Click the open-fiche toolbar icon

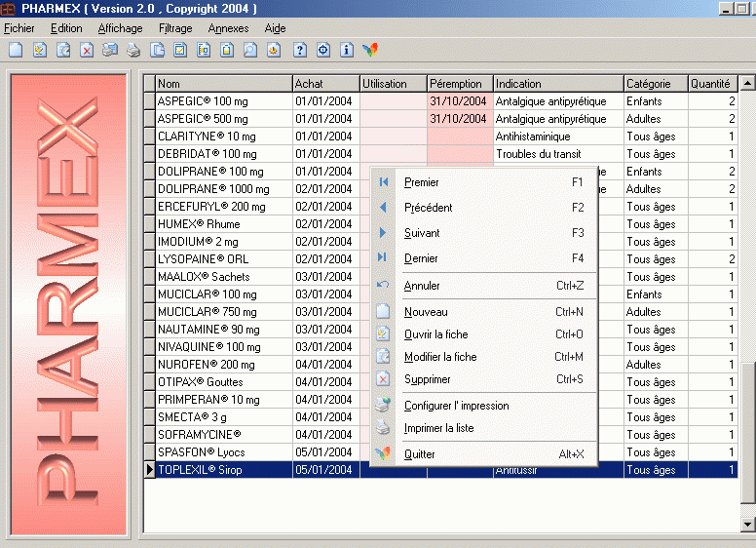pos(40,50)
